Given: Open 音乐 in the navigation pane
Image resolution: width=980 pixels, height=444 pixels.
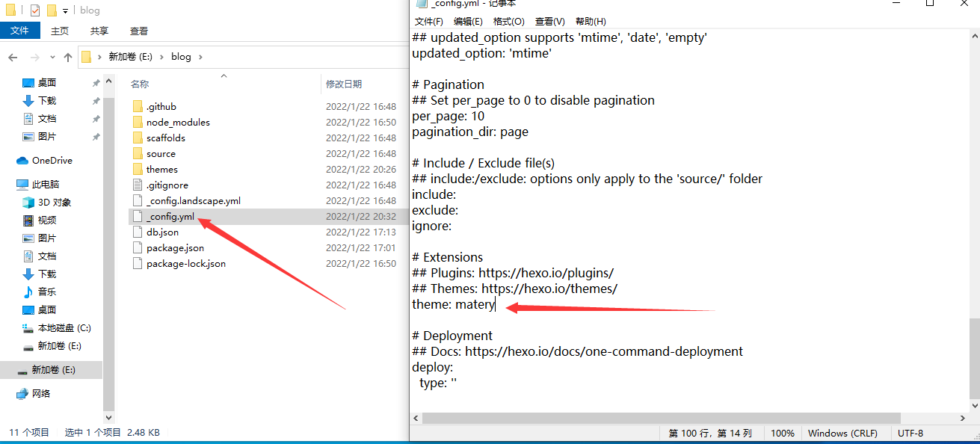Looking at the screenshot, I should point(39,292).
